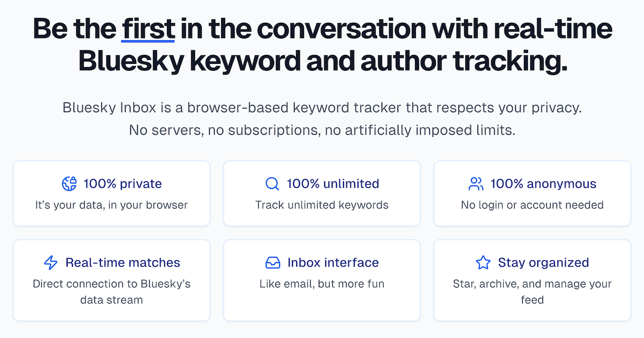Click the "Like email, but more fun" description
This screenshot has height=338, width=644.
(x=322, y=284)
